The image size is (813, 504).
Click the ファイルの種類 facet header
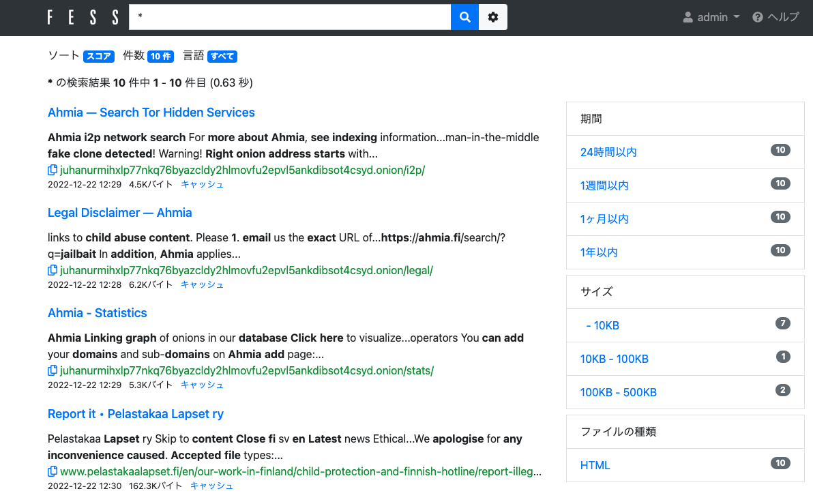pyautogui.click(x=685, y=432)
